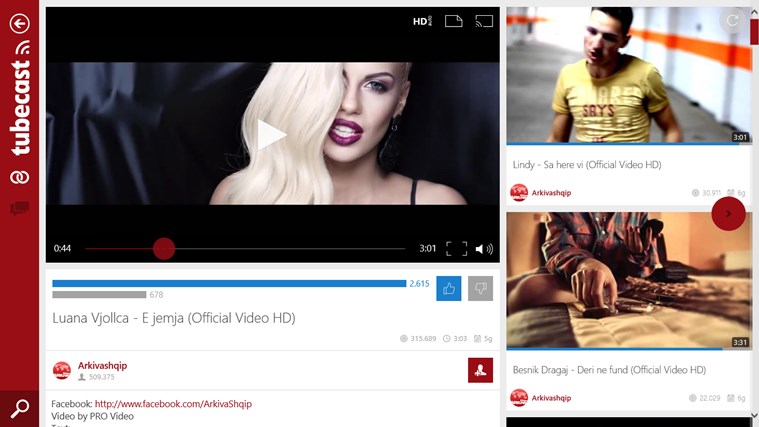Mute the video volume
Viewport: 759px width, 427px height.
[x=484, y=249]
